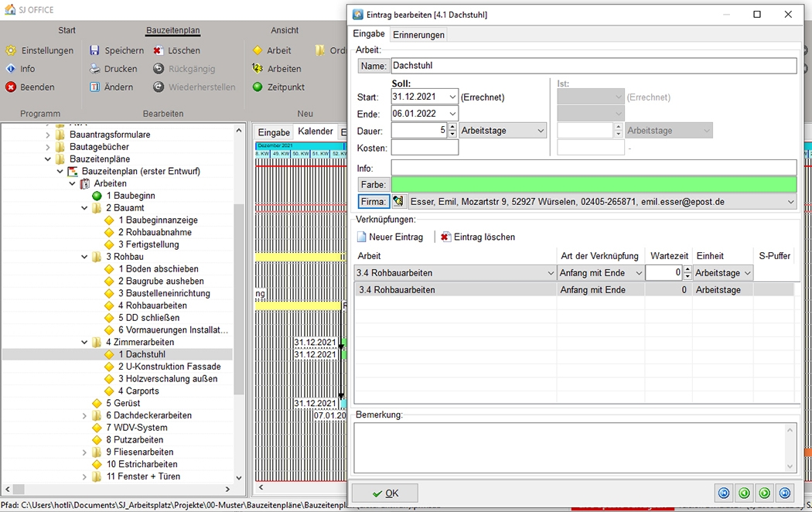Click the Info text field

594,168
